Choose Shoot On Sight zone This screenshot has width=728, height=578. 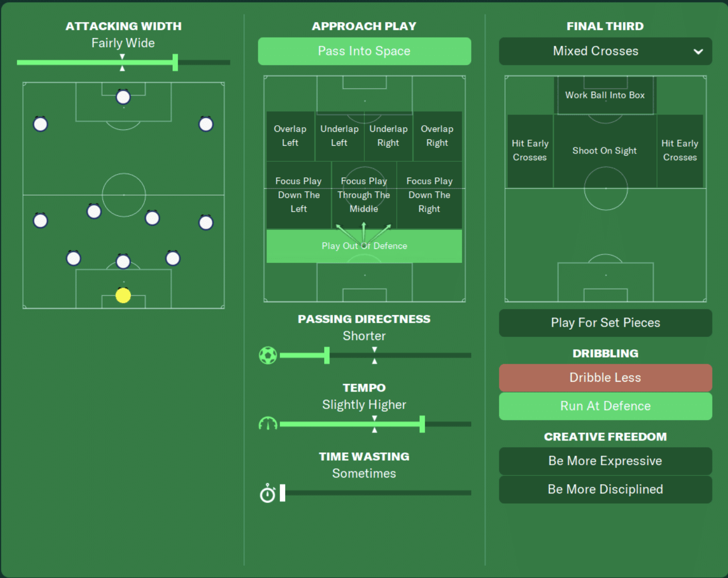pos(605,151)
